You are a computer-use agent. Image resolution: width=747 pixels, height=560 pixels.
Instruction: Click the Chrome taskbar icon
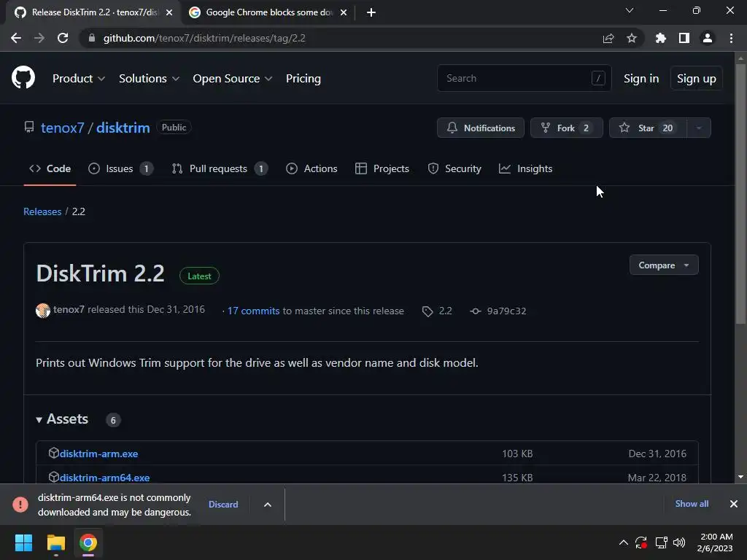88,542
